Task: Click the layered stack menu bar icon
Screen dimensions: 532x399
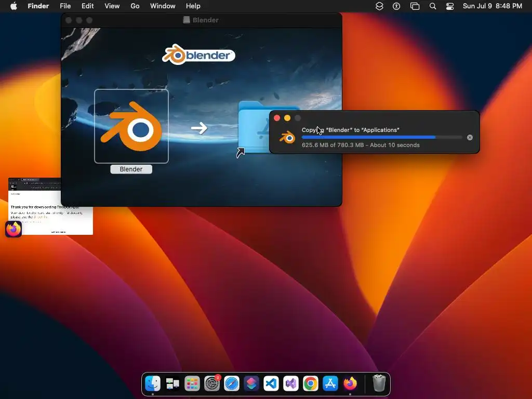Action: 379,6
